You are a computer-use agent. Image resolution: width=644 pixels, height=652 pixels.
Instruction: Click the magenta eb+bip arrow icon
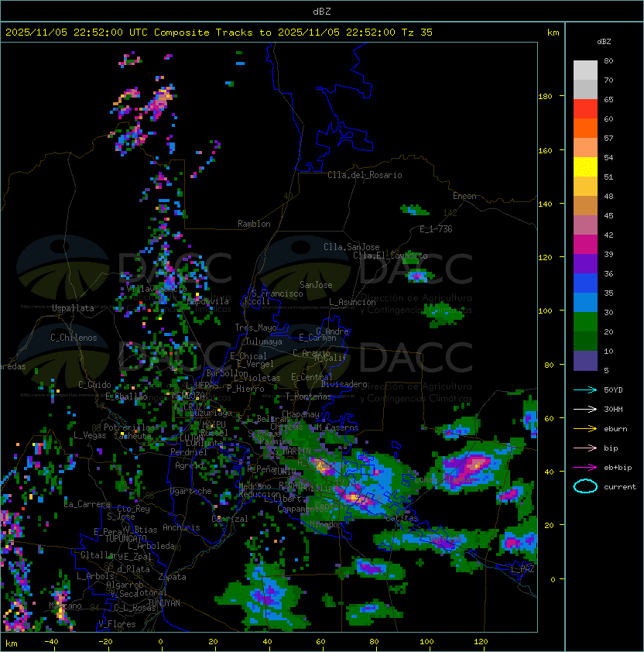tap(585, 468)
